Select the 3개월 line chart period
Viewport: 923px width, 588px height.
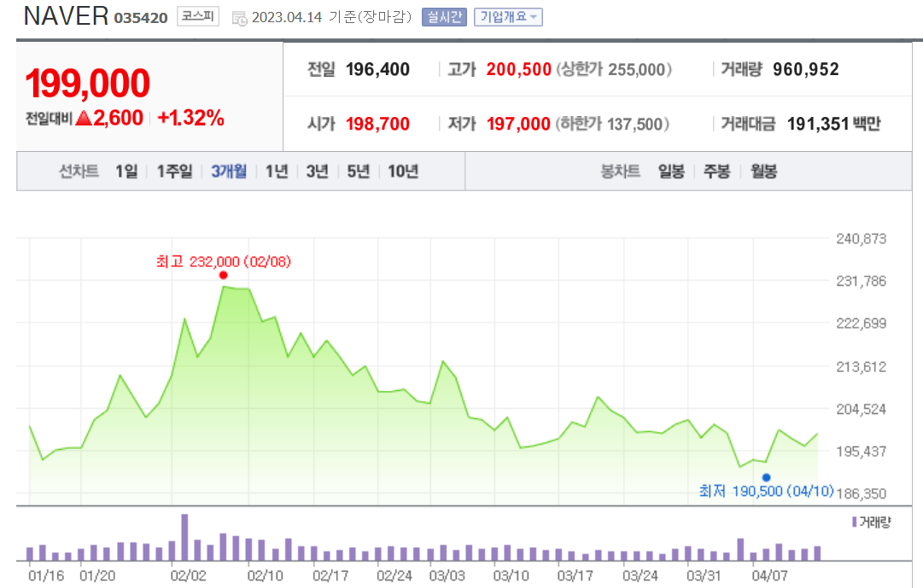pyautogui.click(x=229, y=172)
